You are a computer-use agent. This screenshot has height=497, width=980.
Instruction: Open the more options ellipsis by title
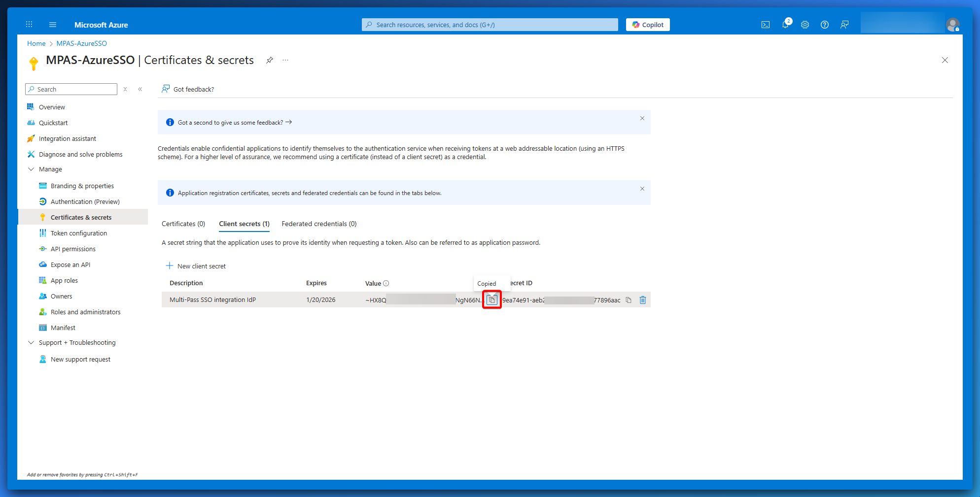(285, 60)
